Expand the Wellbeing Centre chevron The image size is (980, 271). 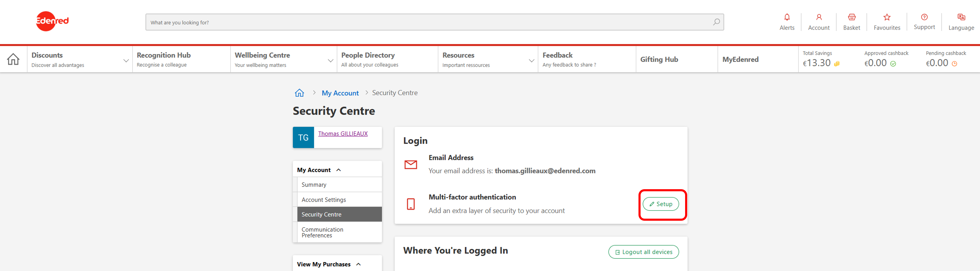[x=330, y=61]
